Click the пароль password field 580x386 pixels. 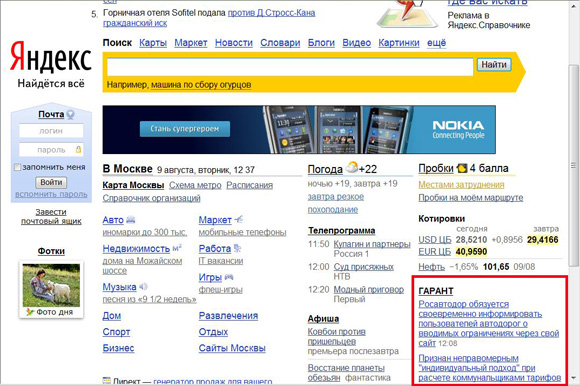point(51,150)
